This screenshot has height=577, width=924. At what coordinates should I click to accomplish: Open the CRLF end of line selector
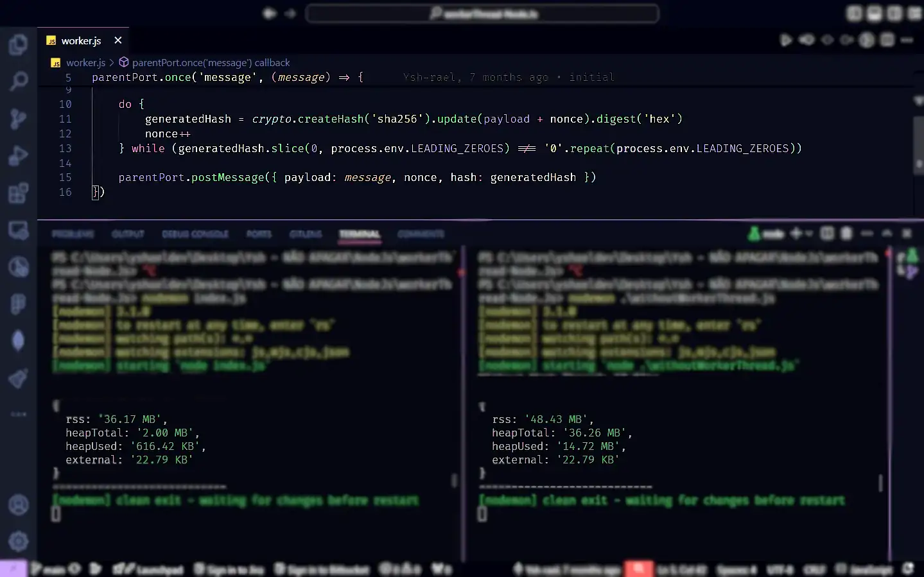coord(814,569)
